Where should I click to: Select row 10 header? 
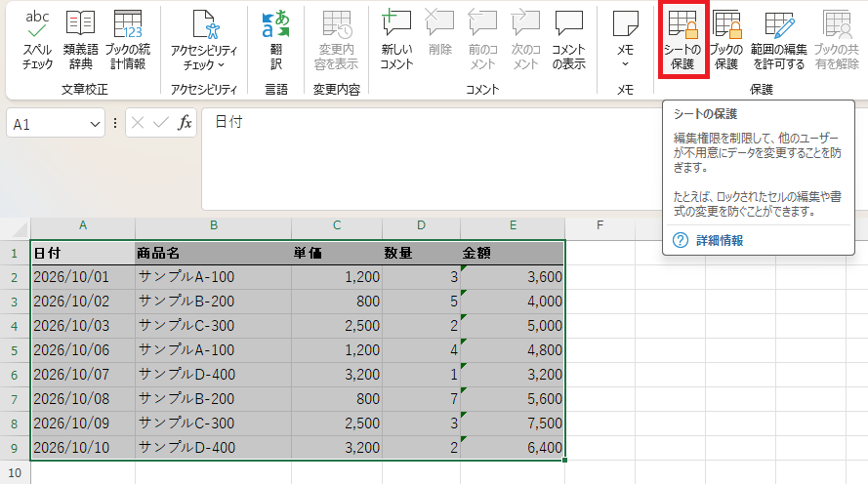tap(15, 472)
